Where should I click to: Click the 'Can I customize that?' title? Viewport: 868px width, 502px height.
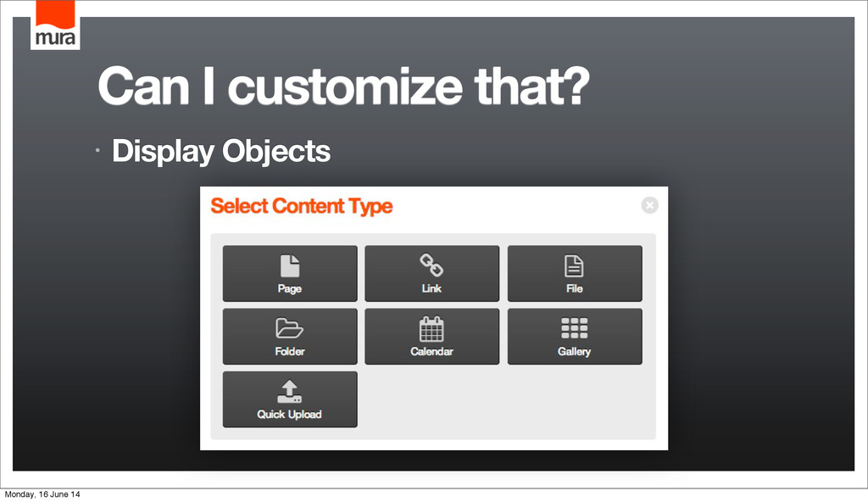344,86
